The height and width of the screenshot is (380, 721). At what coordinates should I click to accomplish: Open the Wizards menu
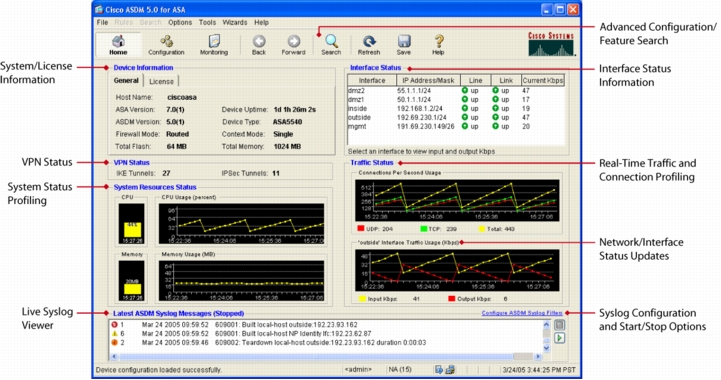pyautogui.click(x=235, y=22)
